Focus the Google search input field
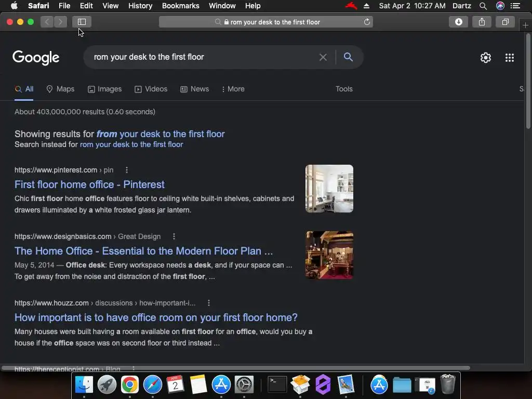The image size is (532, 399). (x=204, y=57)
